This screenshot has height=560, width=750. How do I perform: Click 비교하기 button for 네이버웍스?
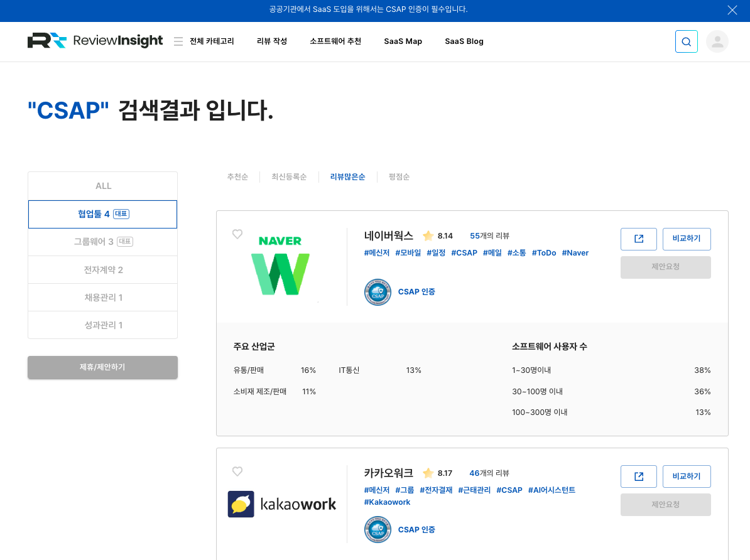[x=686, y=239]
